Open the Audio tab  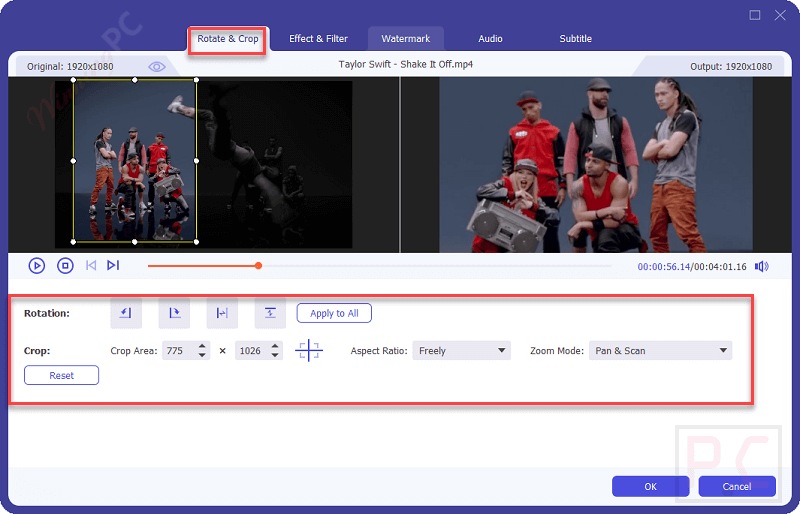coord(490,39)
